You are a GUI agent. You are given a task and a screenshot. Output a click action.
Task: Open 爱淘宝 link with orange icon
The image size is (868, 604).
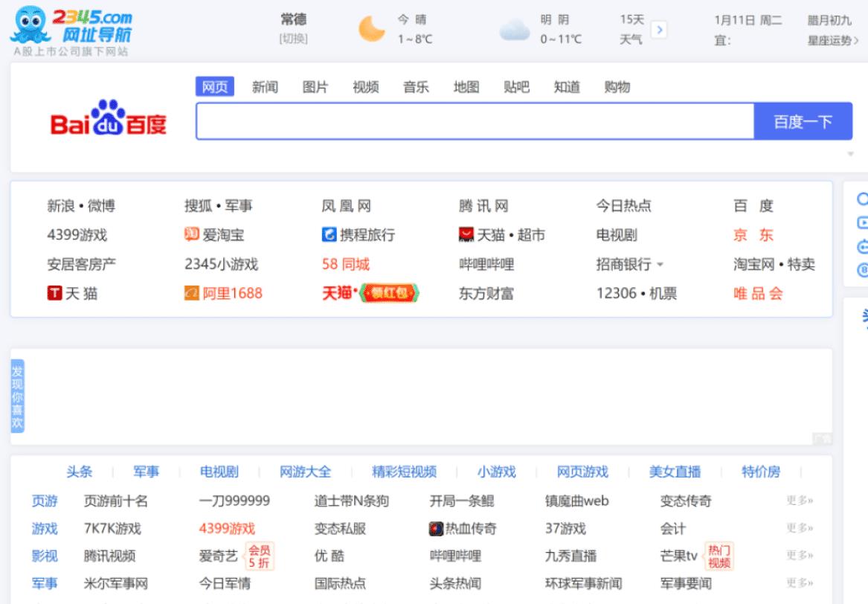pos(214,235)
